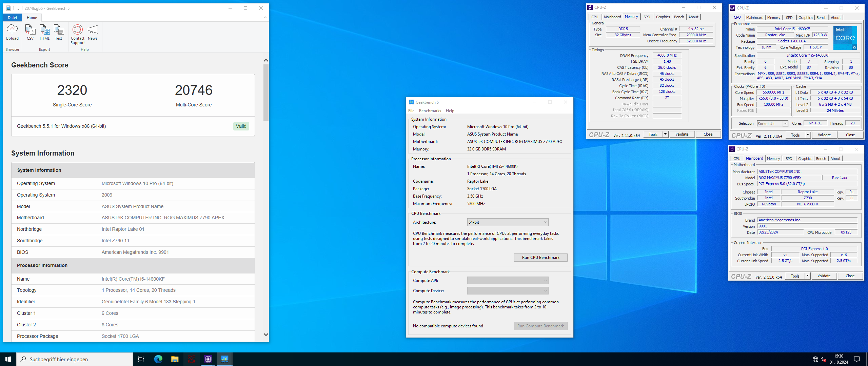Click Close in CPU-Z Mainboard window
Viewport: 868px width, 366px height.
click(850, 276)
